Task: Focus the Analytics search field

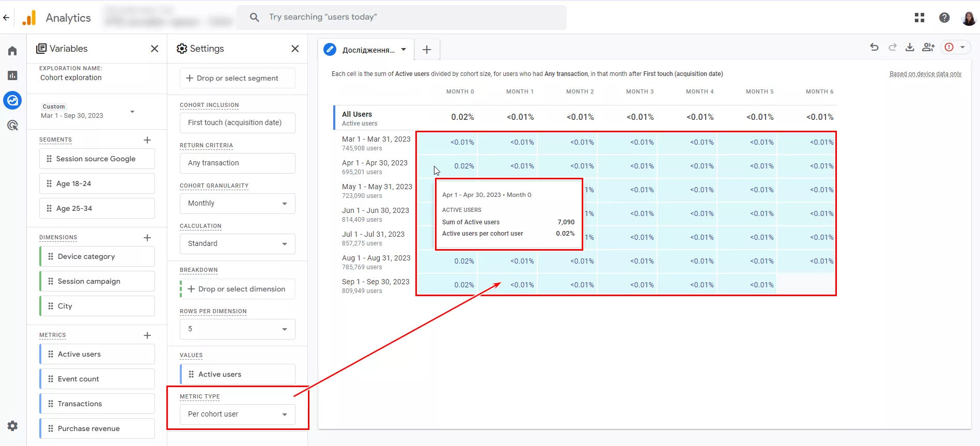Action: click(x=401, y=17)
